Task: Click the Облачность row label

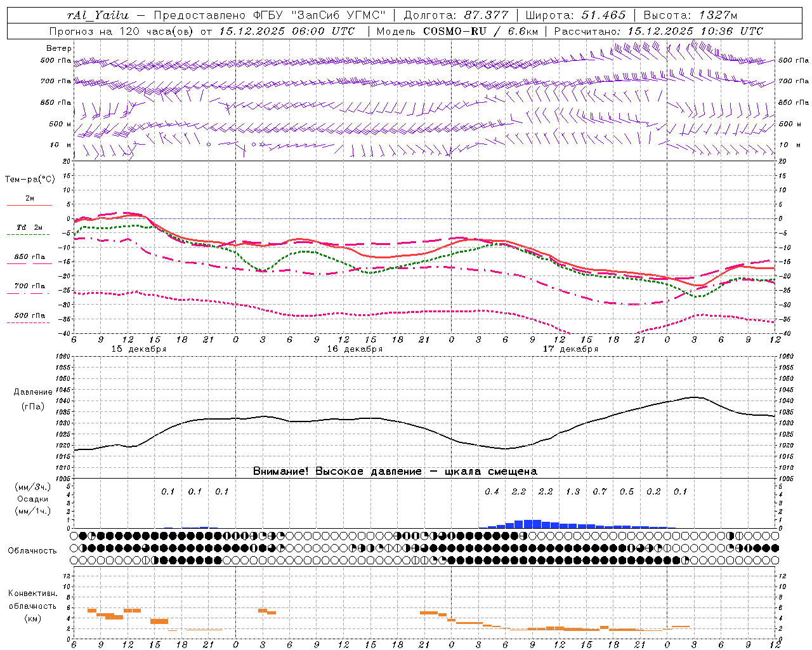Action: pyautogui.click(x=32, y=550)
